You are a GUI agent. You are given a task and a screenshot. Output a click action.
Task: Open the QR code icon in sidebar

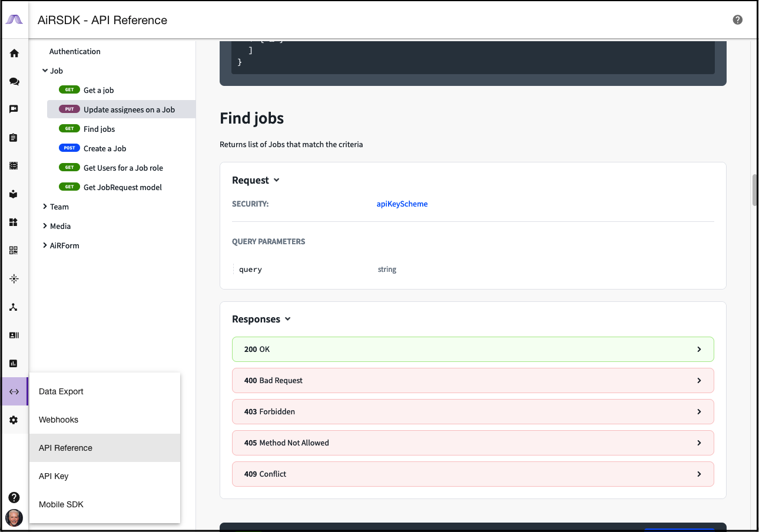(14, 251)
